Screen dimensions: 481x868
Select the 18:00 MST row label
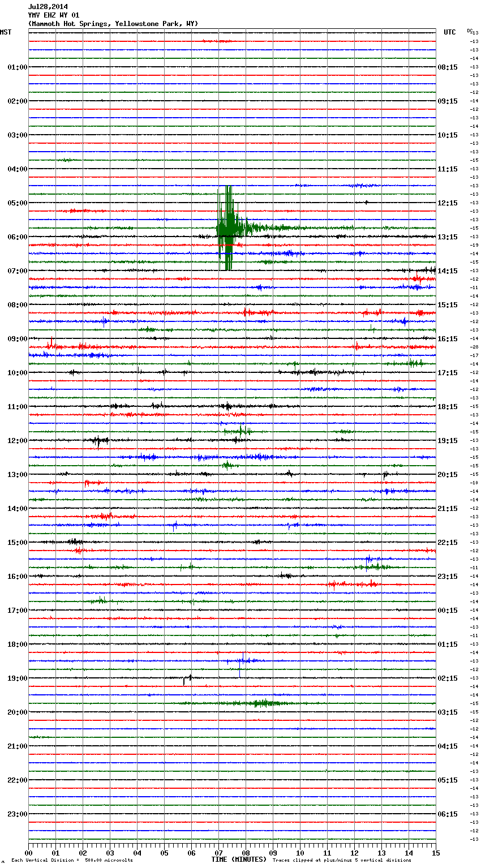pyautogui.click(x=18, y=644)
